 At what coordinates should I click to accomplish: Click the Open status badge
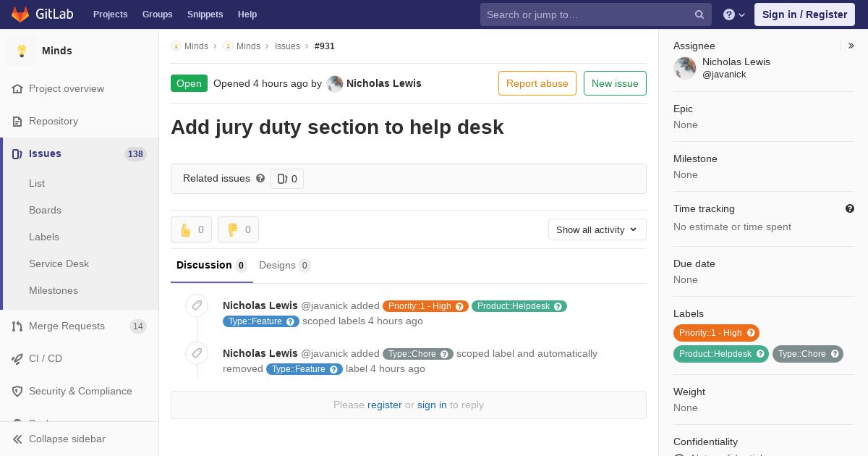point(189,83)
